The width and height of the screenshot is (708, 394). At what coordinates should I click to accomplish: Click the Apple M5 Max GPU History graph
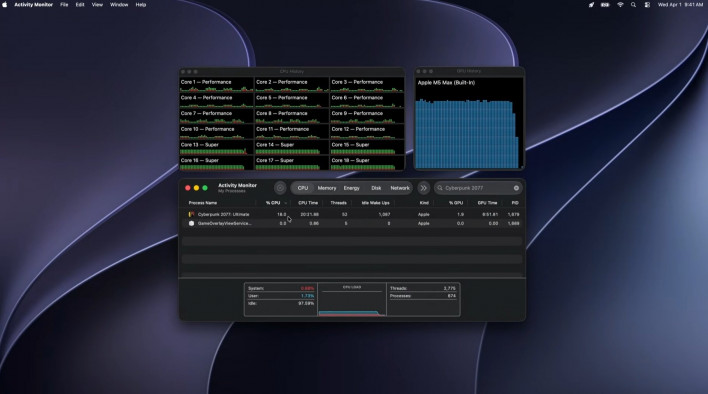(469, 123)
